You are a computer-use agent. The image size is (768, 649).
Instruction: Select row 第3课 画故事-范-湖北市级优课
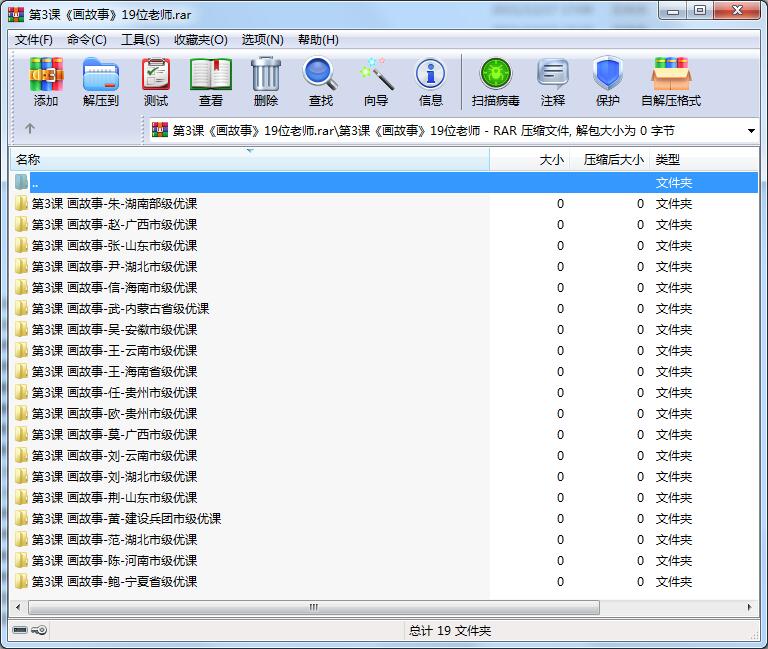(x=384, y=540)
